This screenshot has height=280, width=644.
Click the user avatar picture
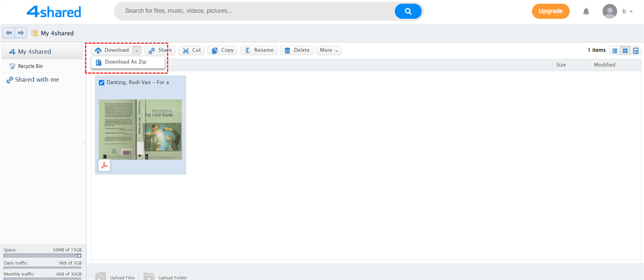click(x=610, y=11)
